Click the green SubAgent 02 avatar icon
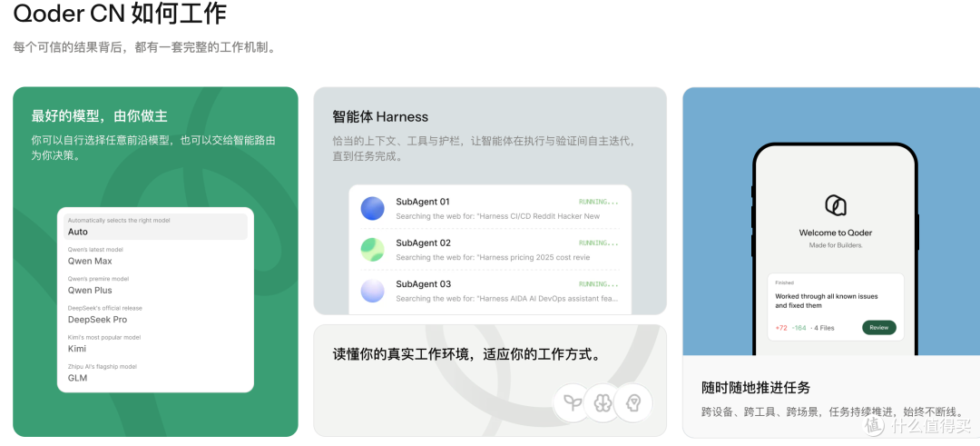The width and height of the screenshot is (980, 446). [x=373, y=250]
